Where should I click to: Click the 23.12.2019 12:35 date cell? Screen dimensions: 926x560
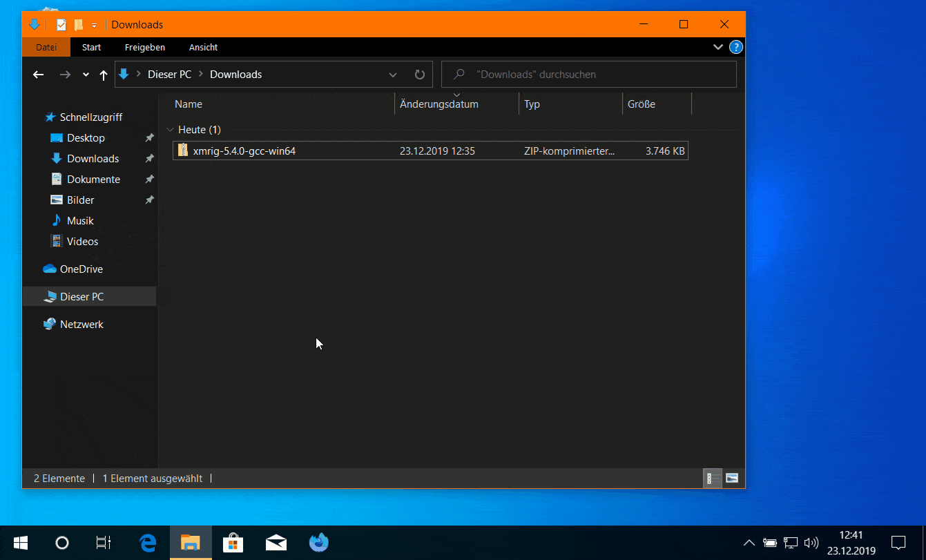pos(437,151)
